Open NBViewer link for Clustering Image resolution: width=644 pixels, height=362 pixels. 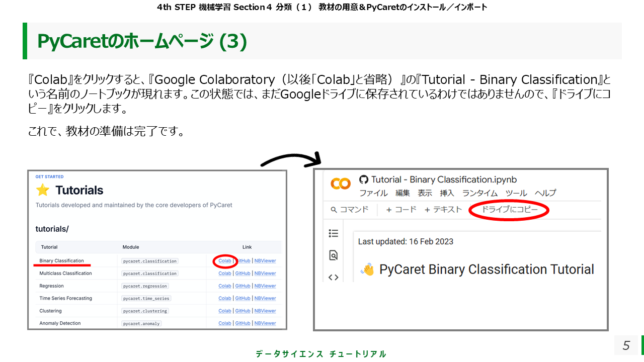pyautogui.click(x=265, y=311)
